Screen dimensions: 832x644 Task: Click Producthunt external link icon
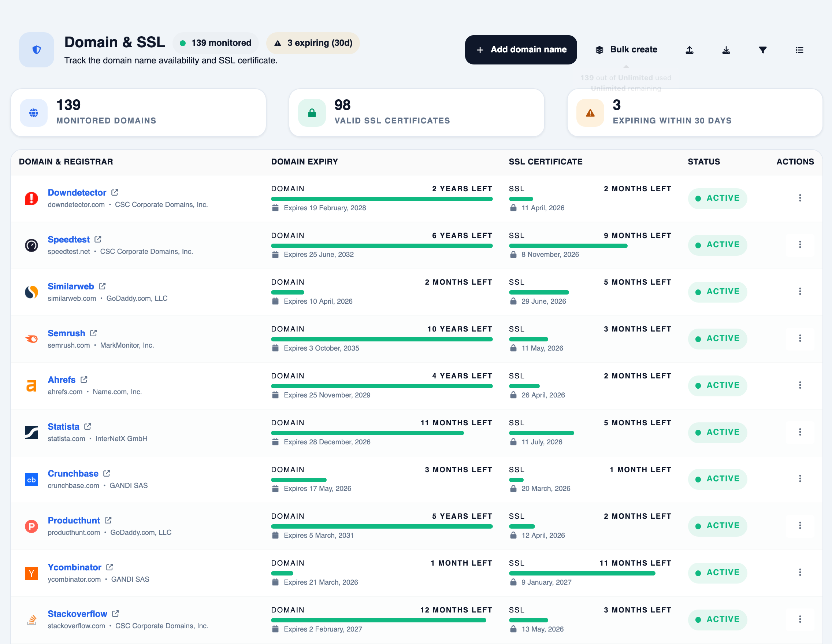click(x=108, y=520)
